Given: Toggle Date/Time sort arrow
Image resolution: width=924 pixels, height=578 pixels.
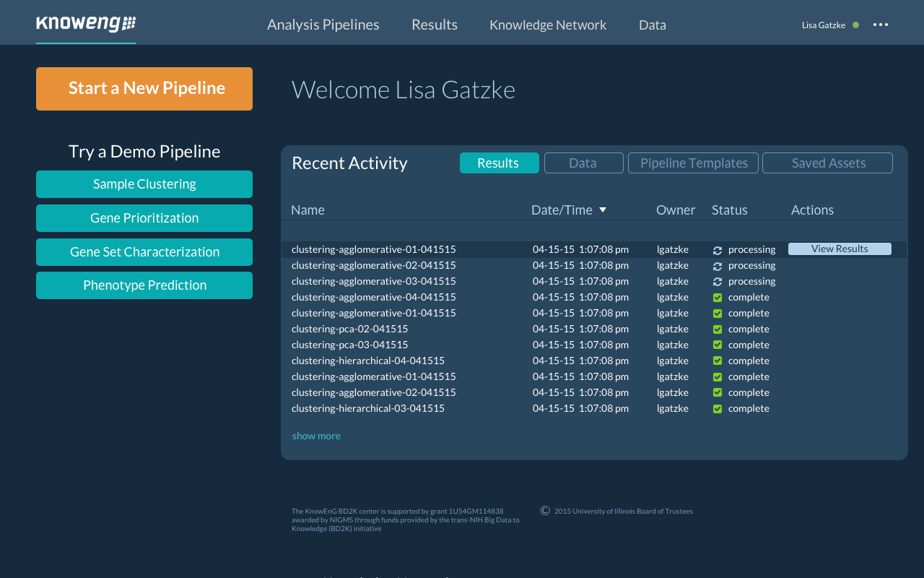Looking at the screenshot, I should [x=603, y=210].
